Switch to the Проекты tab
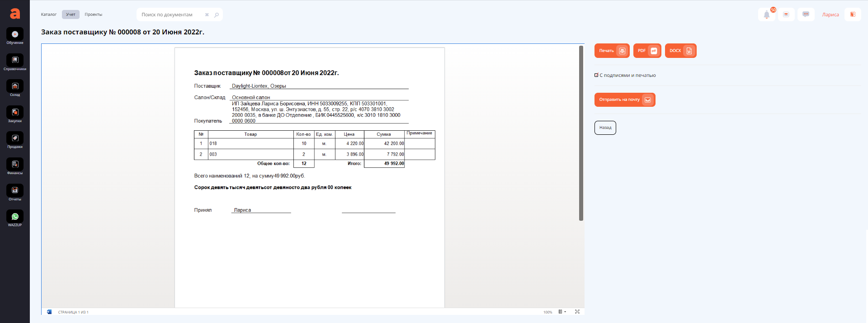Viewport: 868px width, 323px height. (93, 14)
